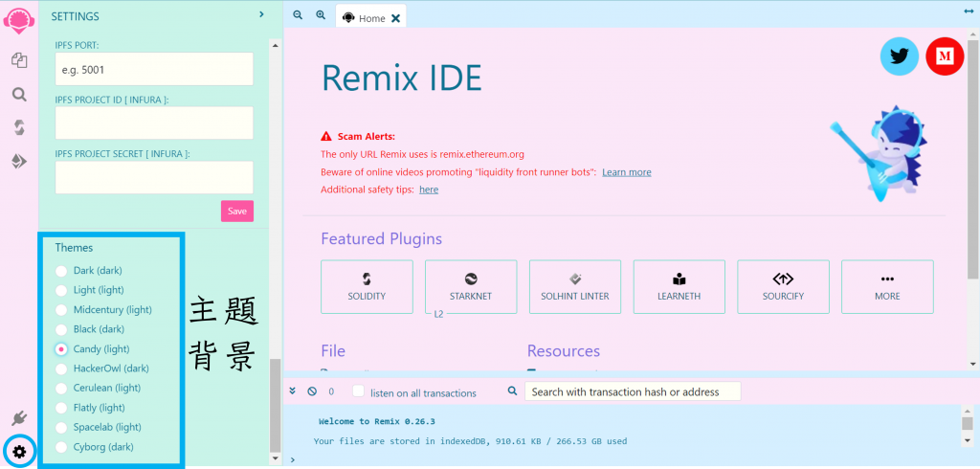Screen dimensions: 980x469
Task: Open the Remix logo home icon
Action: click(19, 21)
